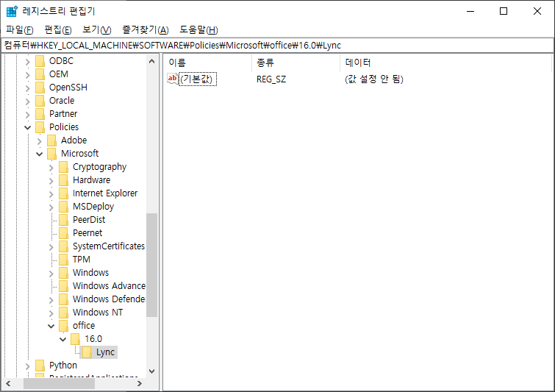The width and height of the screenshot is (555, 392).
Task: Click the Microsoft folder icon
Action: (x=51, y=154)
